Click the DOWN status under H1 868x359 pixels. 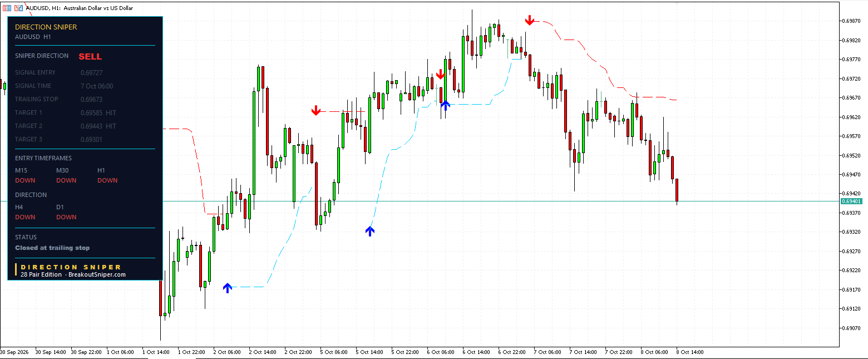click(x=107, y=180)
